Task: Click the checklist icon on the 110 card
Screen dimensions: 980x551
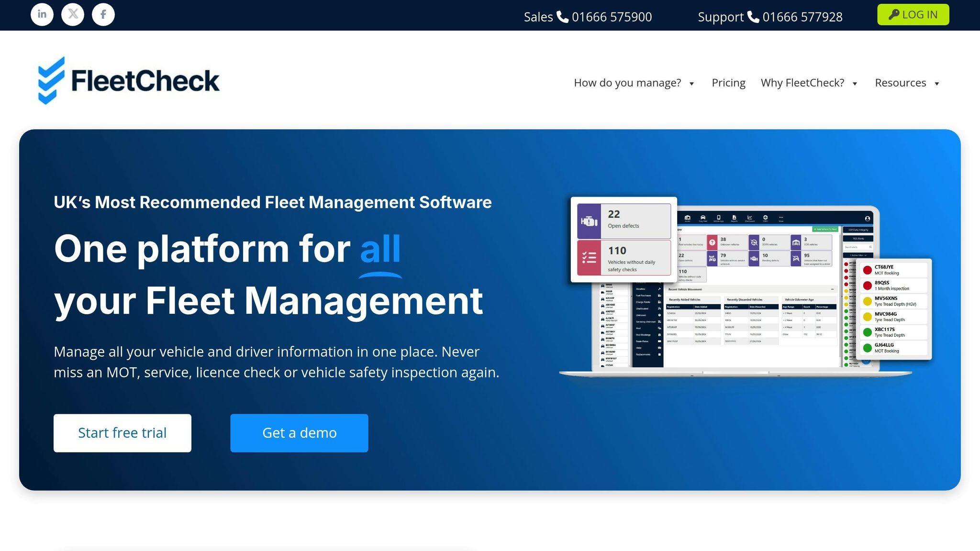Action: pos(589,258)
